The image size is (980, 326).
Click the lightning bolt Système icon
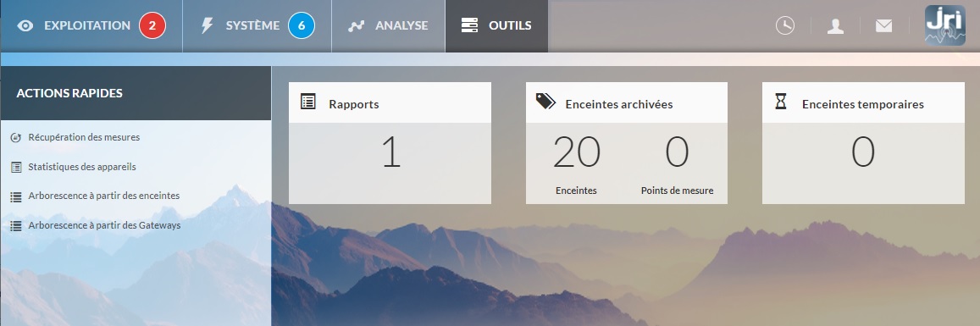pyautogui.click(x=207, y=25)
